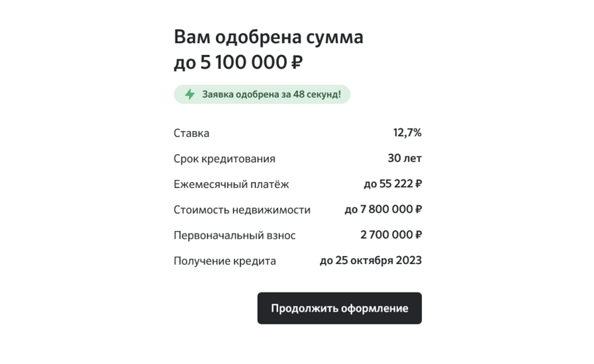Click the до 7 800 000 ₽ value
The image size is (594, 364).
383,209
